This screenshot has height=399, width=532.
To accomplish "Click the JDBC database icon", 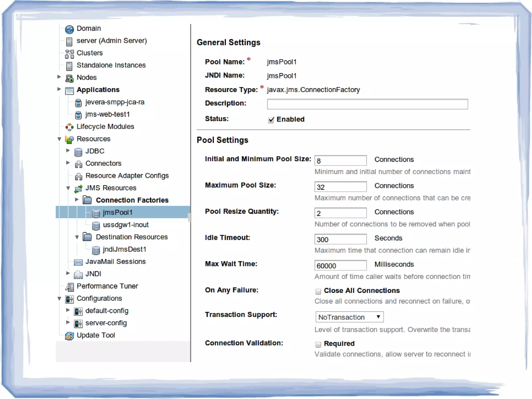I will point(78,152).
